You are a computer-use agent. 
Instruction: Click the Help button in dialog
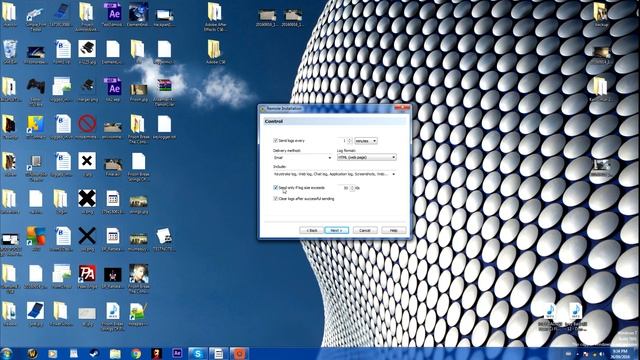click(x=393, y=231)
